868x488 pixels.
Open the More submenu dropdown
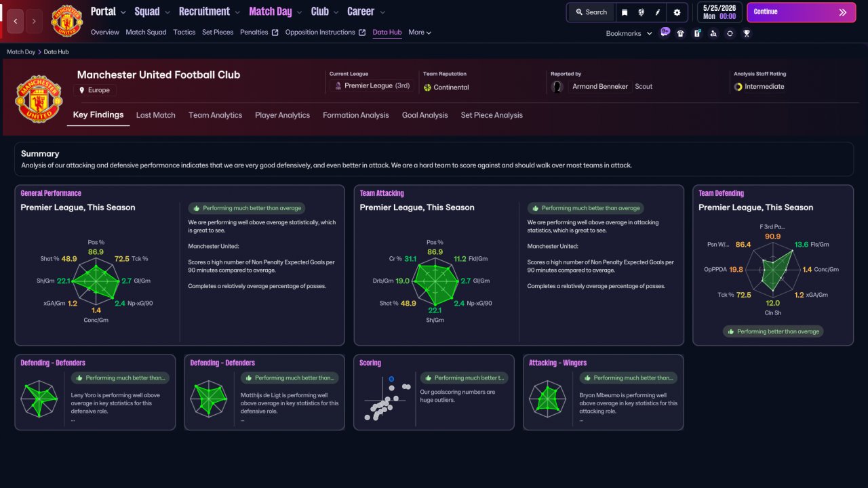point(420,33)
